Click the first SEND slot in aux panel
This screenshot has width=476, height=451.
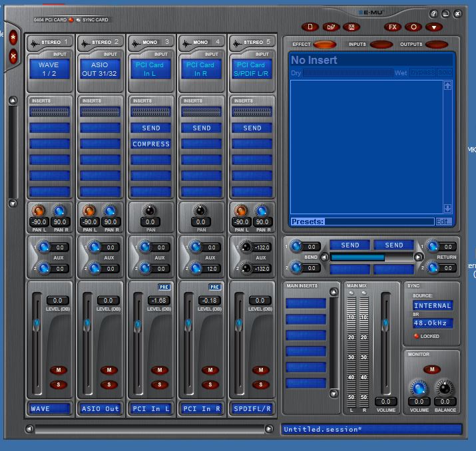tap(350, 245)
